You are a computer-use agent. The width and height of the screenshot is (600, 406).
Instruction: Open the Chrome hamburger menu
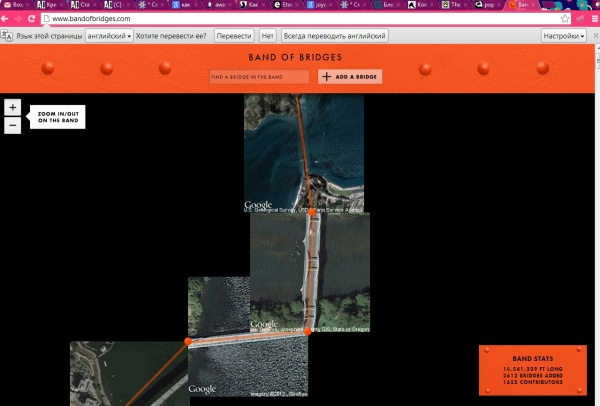point(595,19)
